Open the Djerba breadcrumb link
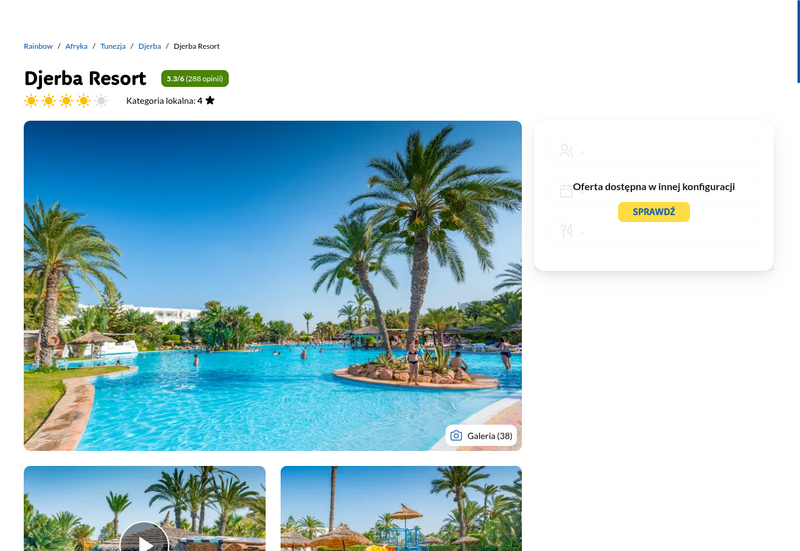Viewport: 800px width, 551px height. coord(149,46)
